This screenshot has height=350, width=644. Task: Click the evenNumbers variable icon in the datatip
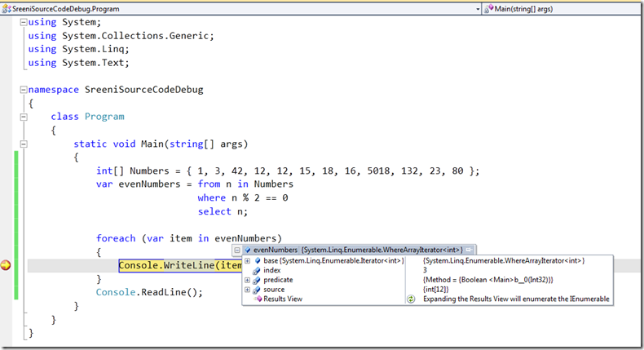(x=248, y=250)
